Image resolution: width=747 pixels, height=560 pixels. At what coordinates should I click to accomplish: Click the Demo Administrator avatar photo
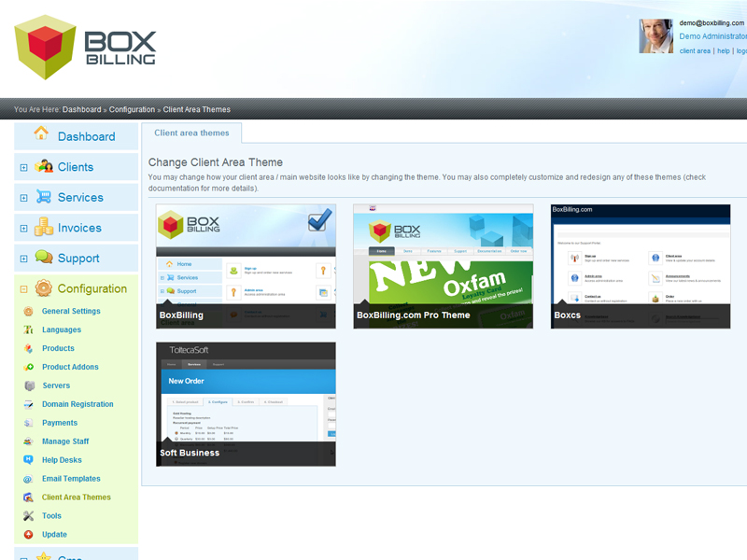(656, 36)
